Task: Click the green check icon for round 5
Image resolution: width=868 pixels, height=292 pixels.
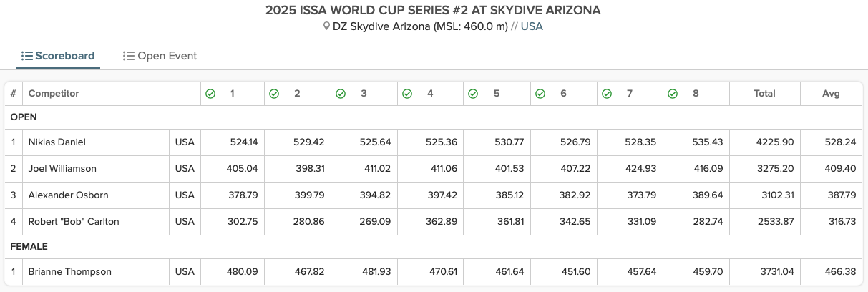Action: click(x=473, y=94)
